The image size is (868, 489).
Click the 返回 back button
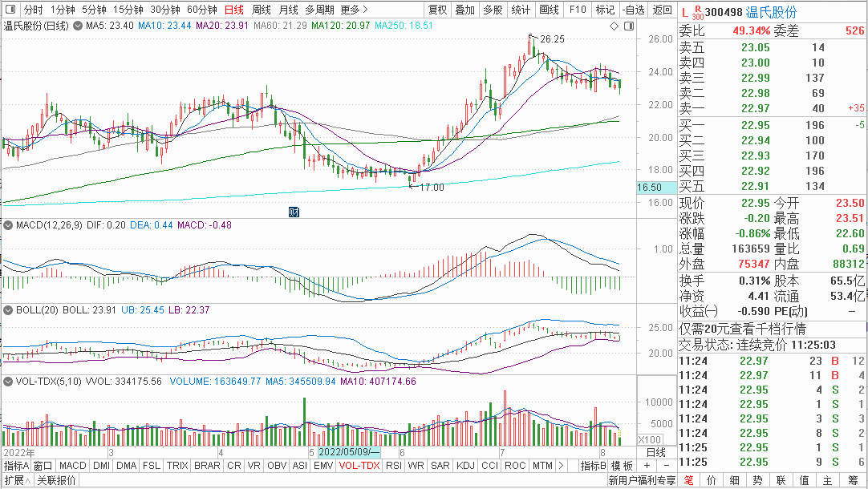[662, 10]
